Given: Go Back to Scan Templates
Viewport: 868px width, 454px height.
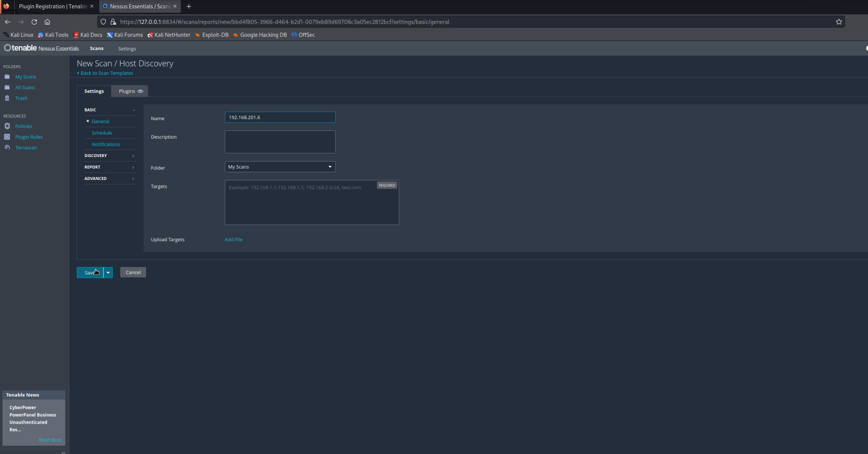Looking at the screenshot, I should [x=106, y=73].
